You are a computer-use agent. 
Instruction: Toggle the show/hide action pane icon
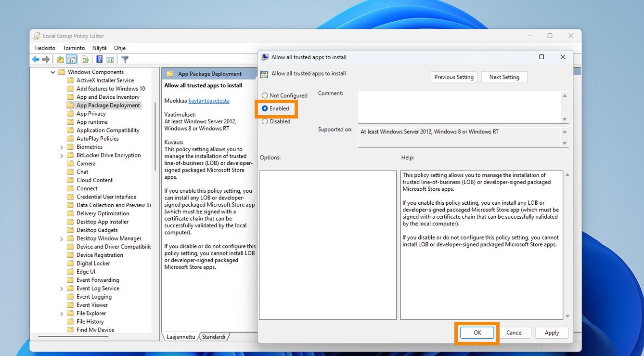[x=110, y=59]
